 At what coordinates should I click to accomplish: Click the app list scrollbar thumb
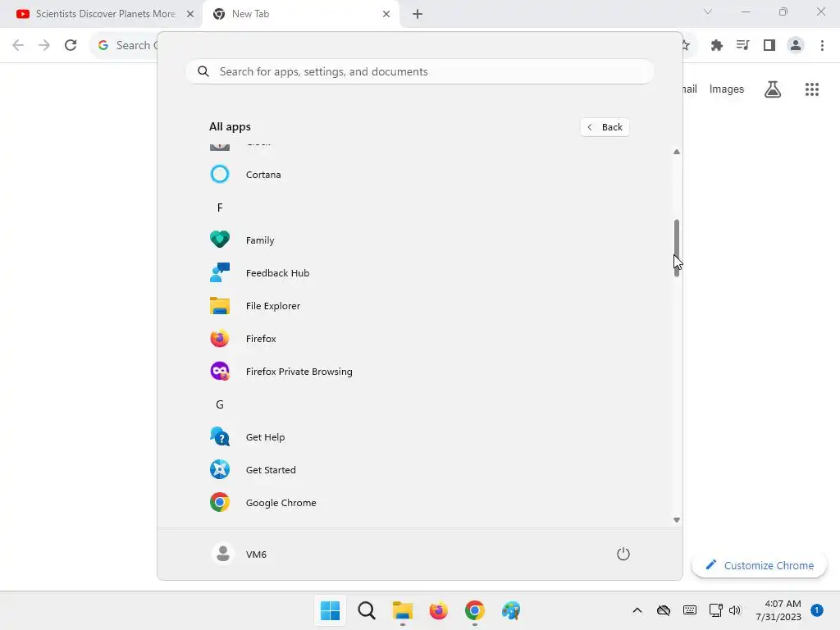pos(677,248)
